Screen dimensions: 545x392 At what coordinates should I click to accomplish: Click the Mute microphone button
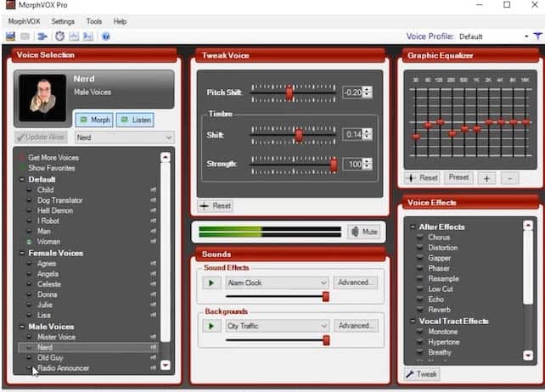pyautogui.click(x=364, y=232)
